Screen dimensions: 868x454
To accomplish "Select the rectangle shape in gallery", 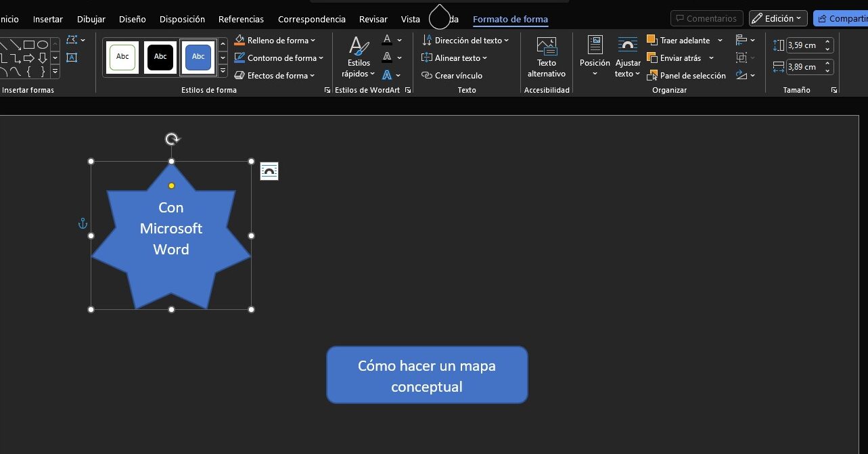I will (29, 45).
